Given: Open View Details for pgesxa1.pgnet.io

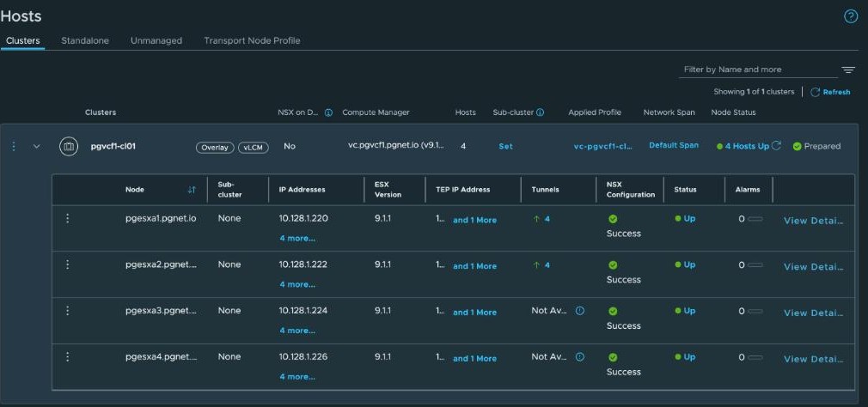Looking at the screenshot, I should click(813, 221).
